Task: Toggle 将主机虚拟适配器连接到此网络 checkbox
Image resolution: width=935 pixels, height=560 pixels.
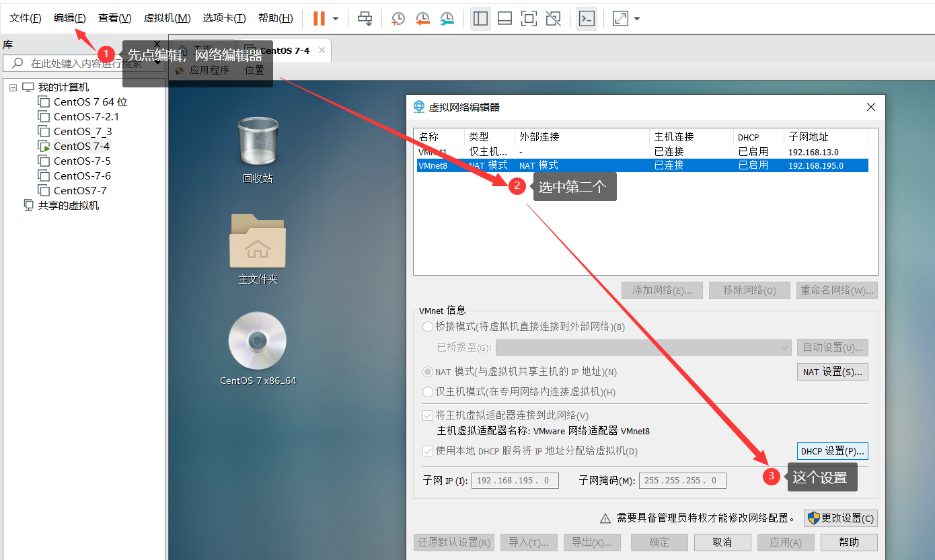Action: click(x=428, y=415)
